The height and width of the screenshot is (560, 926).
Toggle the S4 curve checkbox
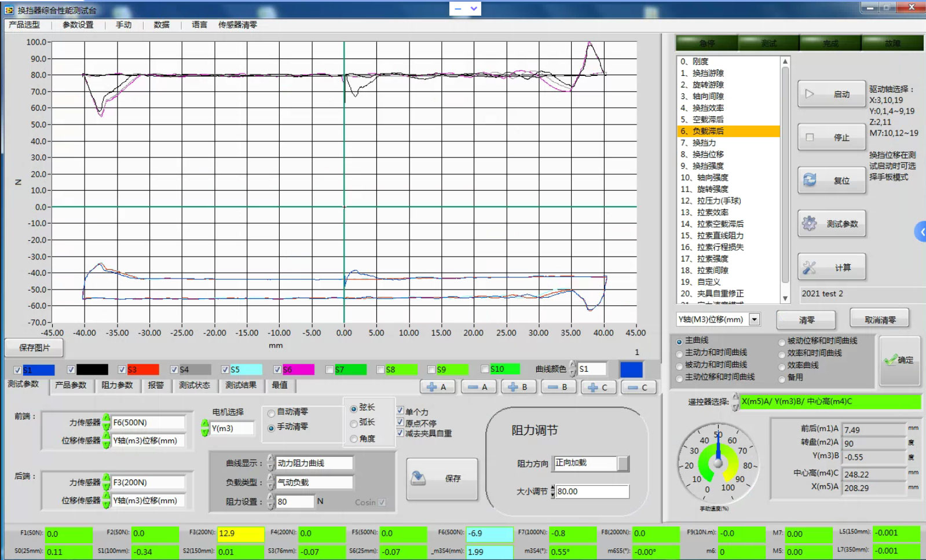point(174,369)
